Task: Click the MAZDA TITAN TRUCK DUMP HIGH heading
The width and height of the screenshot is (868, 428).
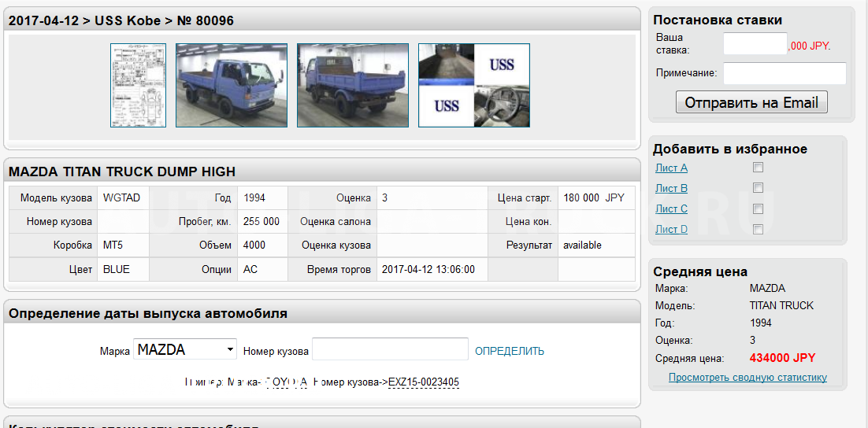Action: [122, 172]
